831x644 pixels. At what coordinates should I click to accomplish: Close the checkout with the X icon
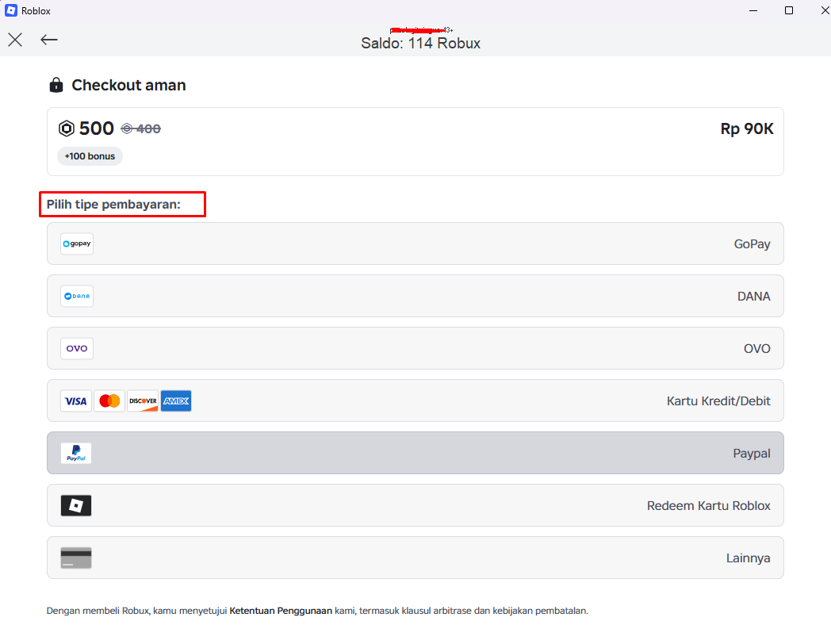pyautogui.click(x=15, y=40)
